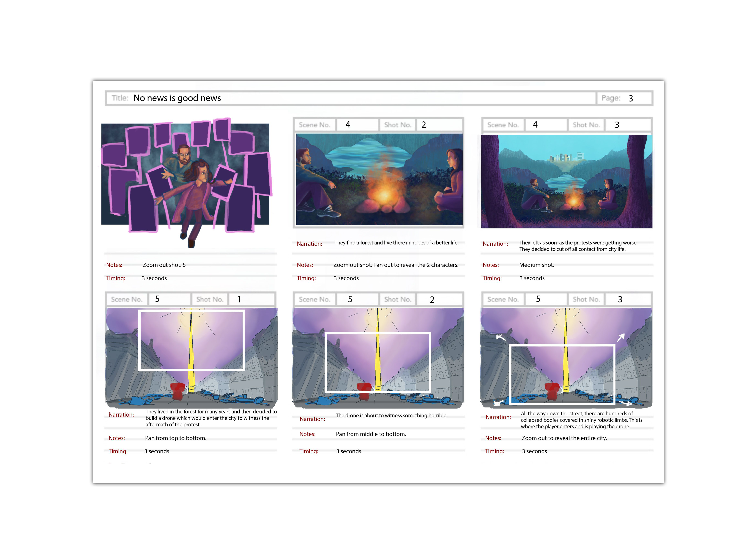This screenshot has width=756, height=535.
Task: Click the note "Zoom out shot. S"
Action: [x=164, y=265]
